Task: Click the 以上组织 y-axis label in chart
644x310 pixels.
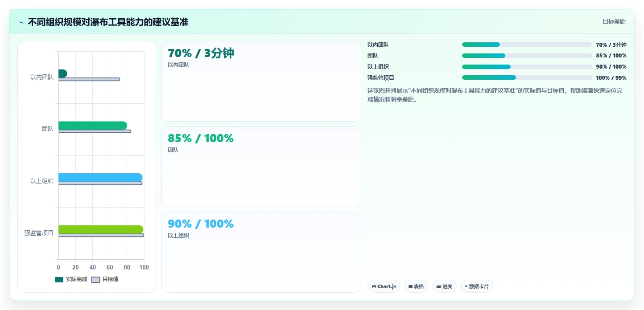Action: 42,181
